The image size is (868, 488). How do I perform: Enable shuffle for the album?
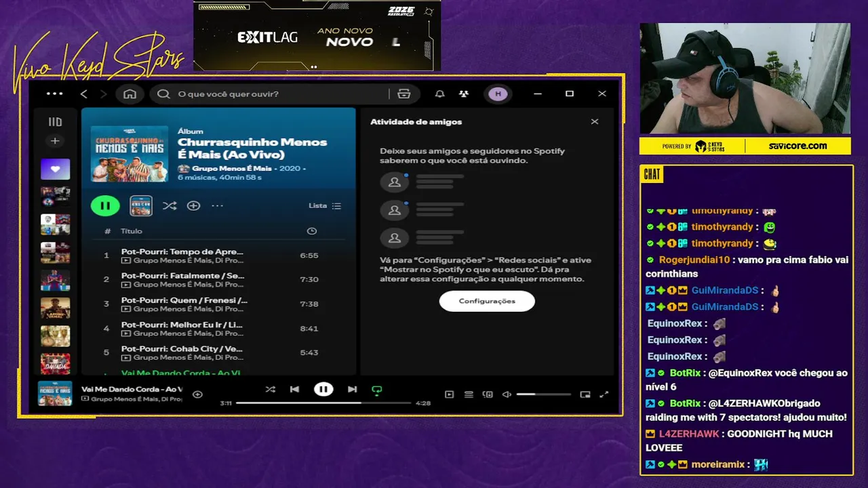click(x=170, y=205)
